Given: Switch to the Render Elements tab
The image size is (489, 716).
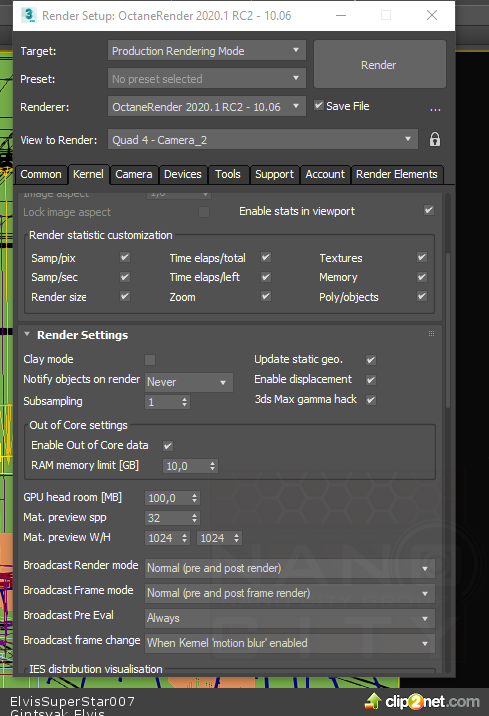Looking at the screenshot, I should (397, 174).
